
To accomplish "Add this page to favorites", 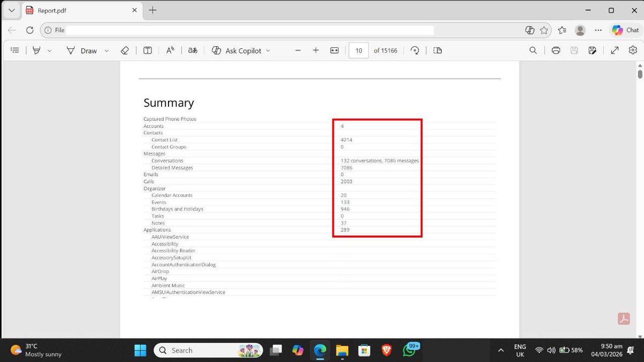I will tap(544, 30).
